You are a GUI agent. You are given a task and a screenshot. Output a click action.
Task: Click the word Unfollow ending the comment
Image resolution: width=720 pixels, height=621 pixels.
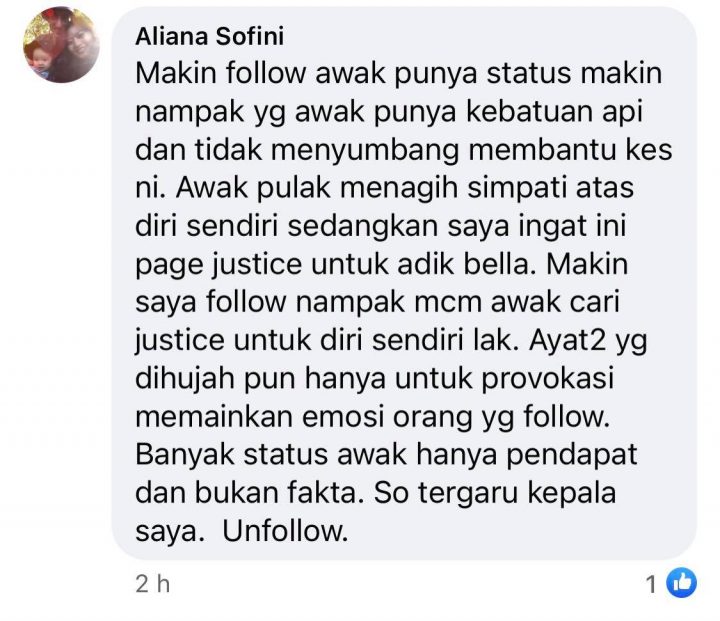pos(285,531)
